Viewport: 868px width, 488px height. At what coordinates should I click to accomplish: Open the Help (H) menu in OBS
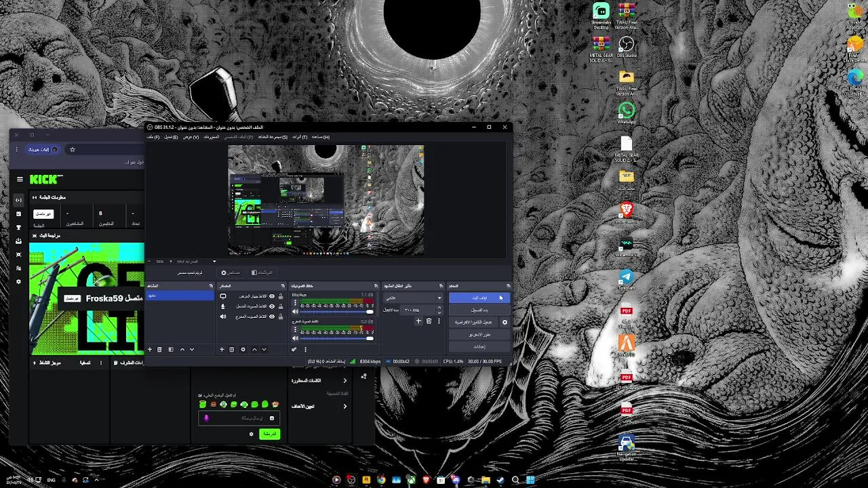(321, 137)
